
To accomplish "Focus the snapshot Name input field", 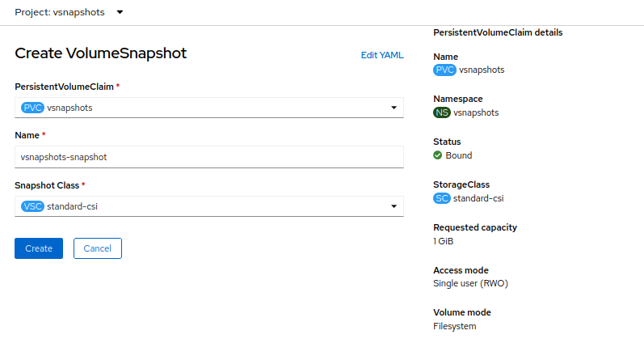I will (209, 157).
